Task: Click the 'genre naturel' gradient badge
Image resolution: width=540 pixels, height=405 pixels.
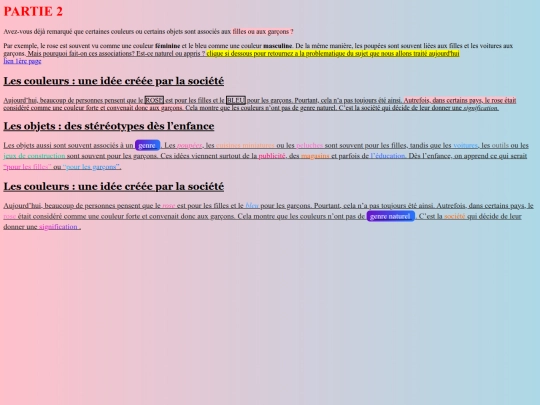Action: pyautogui.click(x=391, y=216)
